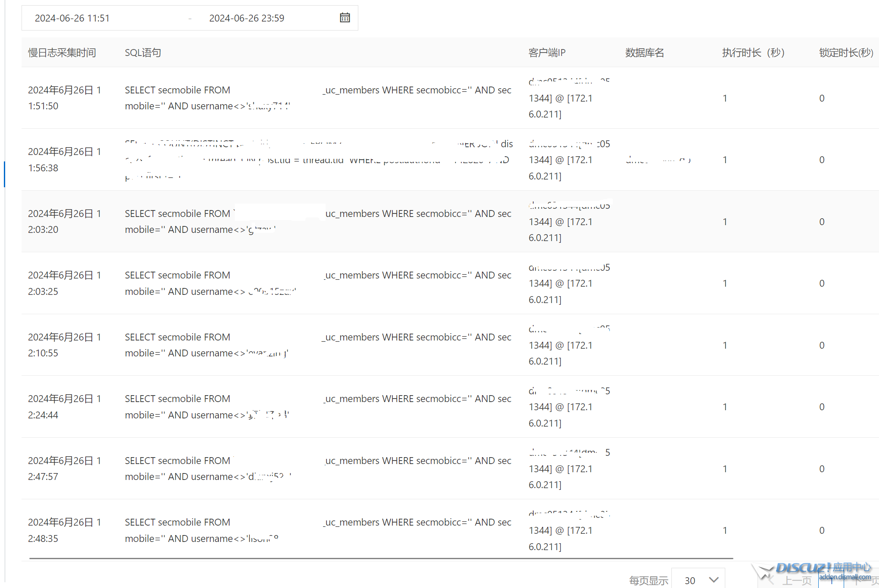Click the 数据库名 column header
Image resolution: width=879 pixels, height=588 pixels.
(644, 53)
